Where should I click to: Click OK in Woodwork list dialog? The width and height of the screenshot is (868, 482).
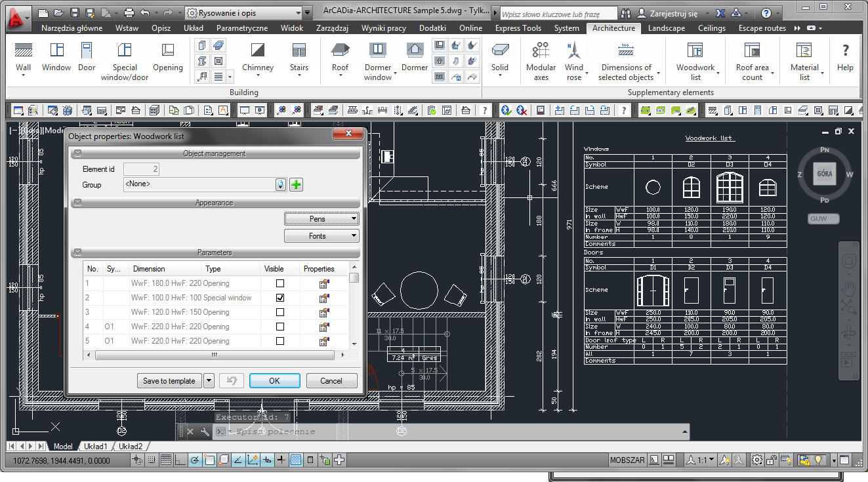(x=274, y=381)
